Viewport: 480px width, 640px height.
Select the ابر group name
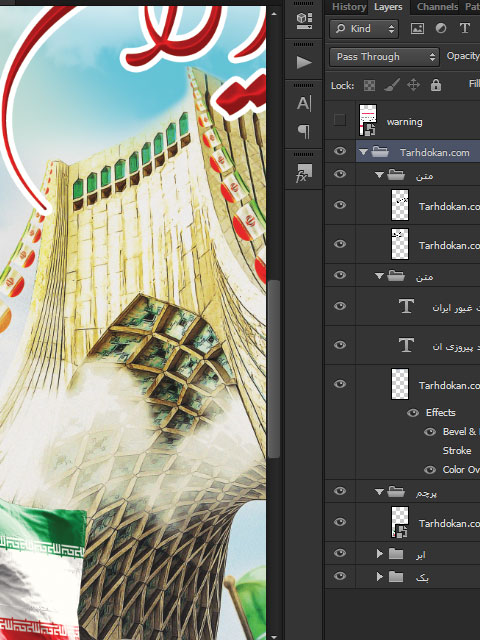[x=420, y=555]
